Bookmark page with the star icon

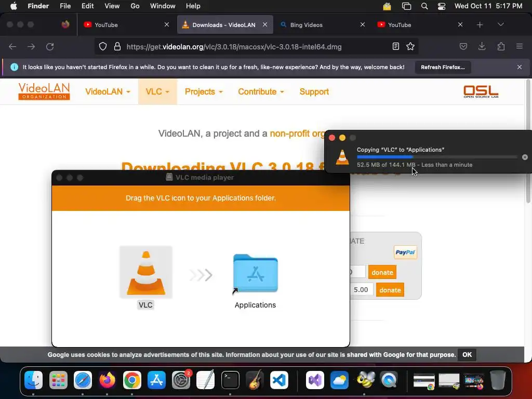(410, 46)
